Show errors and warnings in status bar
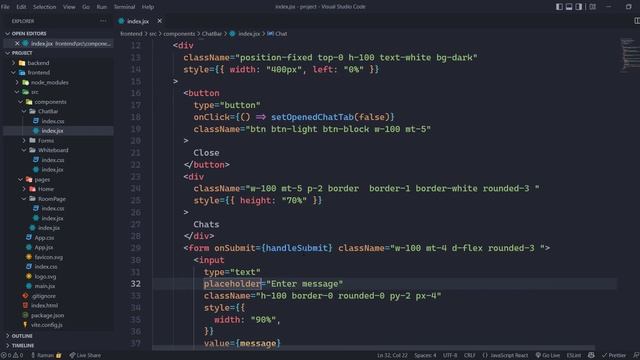Viewport: 640px width, 360px height. 11,356
